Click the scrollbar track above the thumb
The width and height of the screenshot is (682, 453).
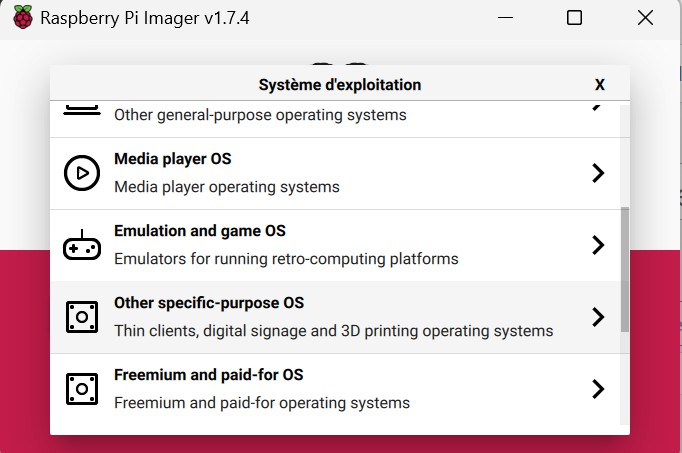click(625, 156)
